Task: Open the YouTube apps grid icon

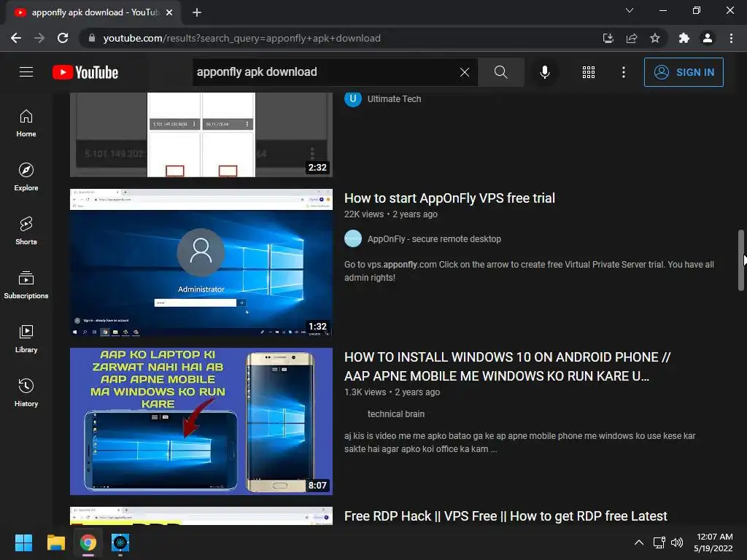Action: 589,72
